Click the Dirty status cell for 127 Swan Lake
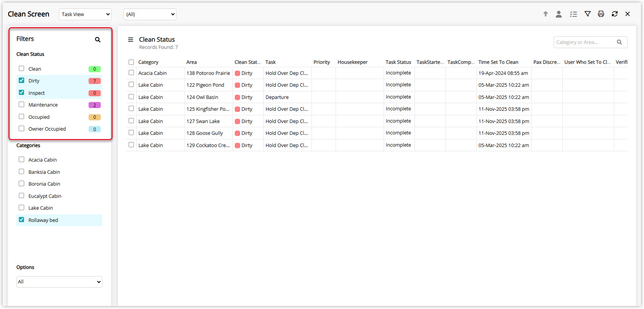This screenshot has width=644, height=309. (x=248, y=121)
